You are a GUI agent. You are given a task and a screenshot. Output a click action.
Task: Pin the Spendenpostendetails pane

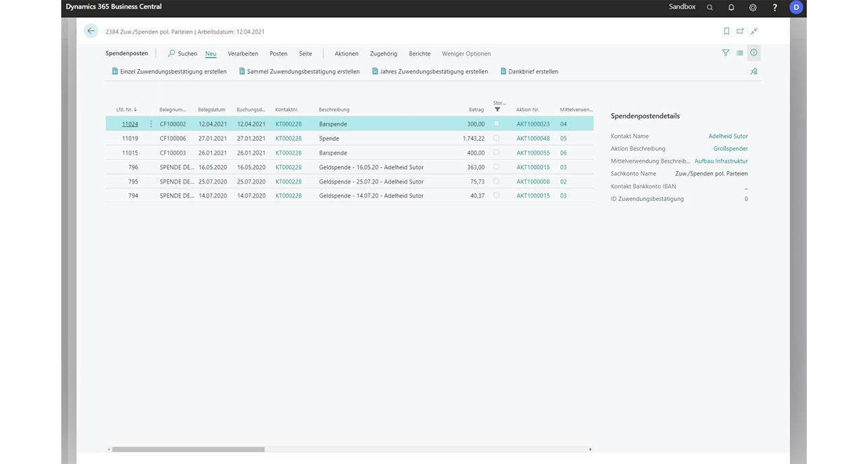tap(754, 71)
